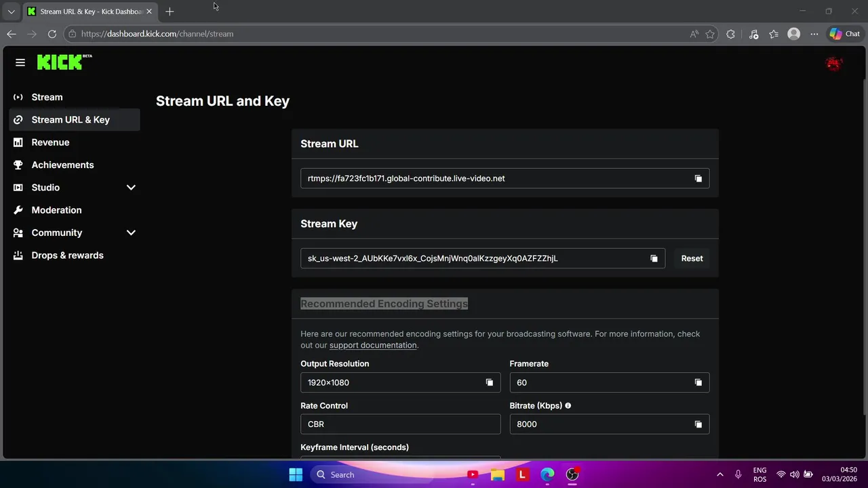Click the Drops & rewards gift icon
The width and height of the screenshot is (868, 488).
pos(18,256)
